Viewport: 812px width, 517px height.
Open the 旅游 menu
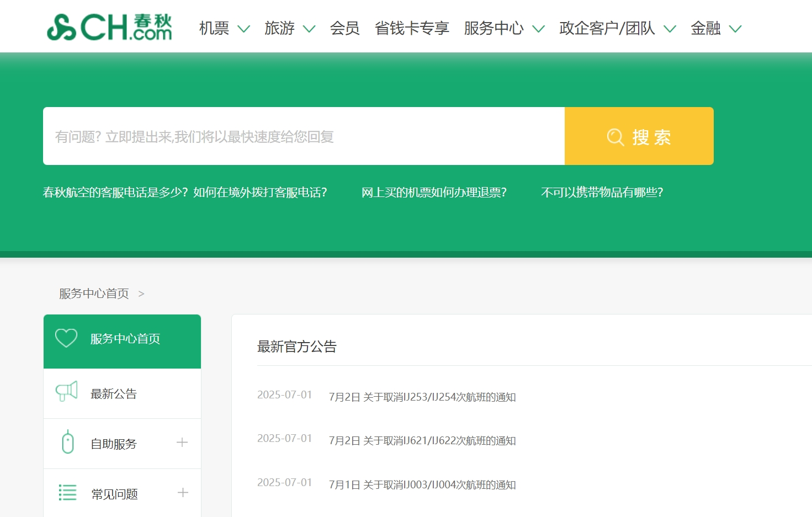pos(279,28)
